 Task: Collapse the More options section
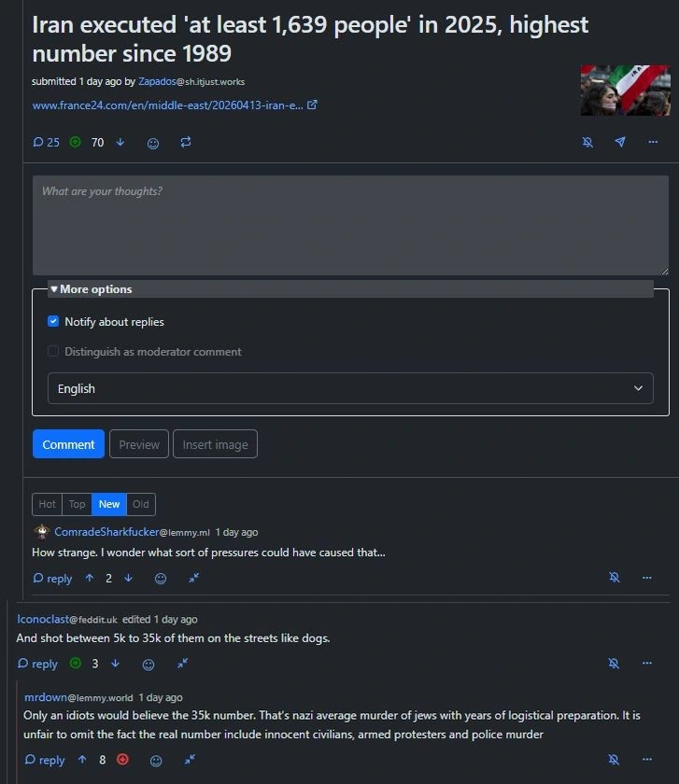(92, 289)
